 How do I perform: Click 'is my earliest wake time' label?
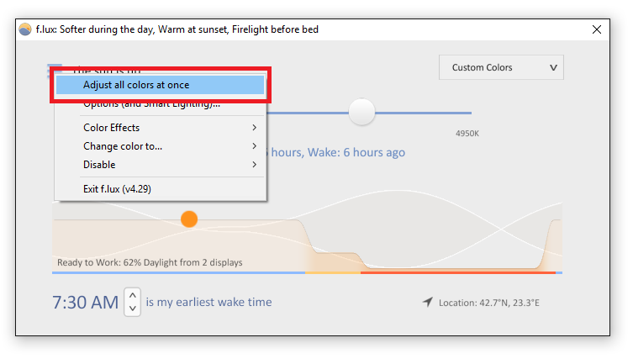click(x=208, y=303)
